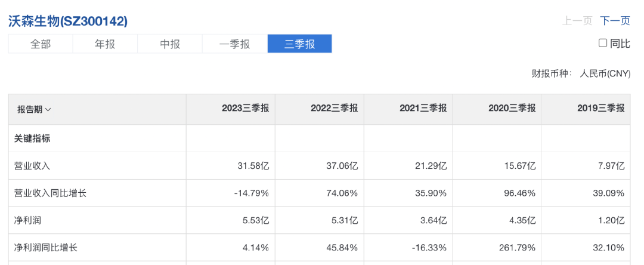Click the 2019三季报 column header
The height and width of the screenshot is (265, 644).
pos(600,109)
